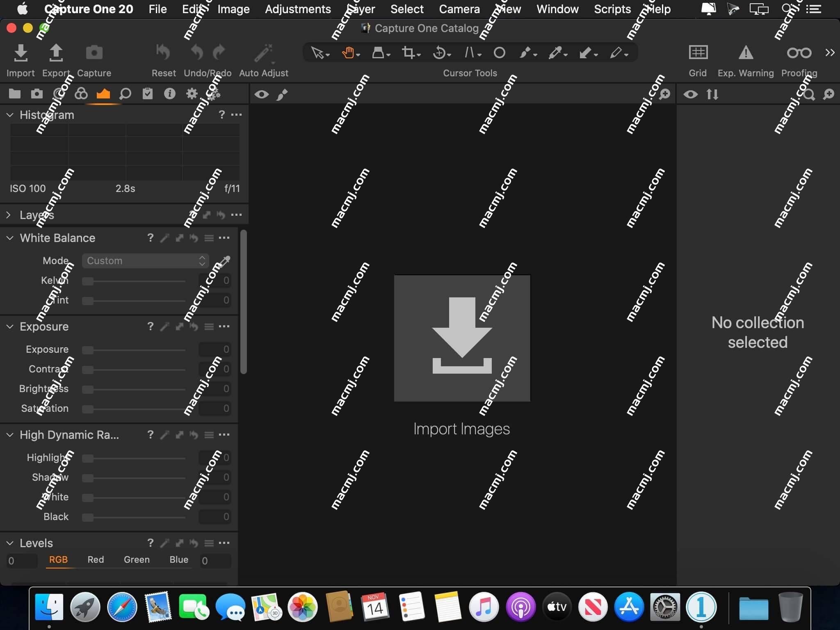Select the RGB channel in Levels
The image size is (840, 630).
coord(58,560)
